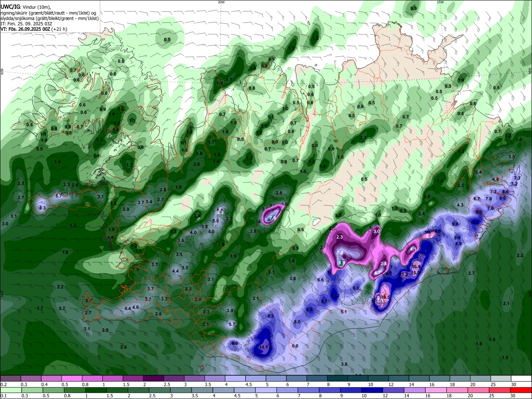Viewport: 532px width, 399px height.
Task: Click the 4.1 value inside the pink snow area
Action: click(x=413, y=249)
